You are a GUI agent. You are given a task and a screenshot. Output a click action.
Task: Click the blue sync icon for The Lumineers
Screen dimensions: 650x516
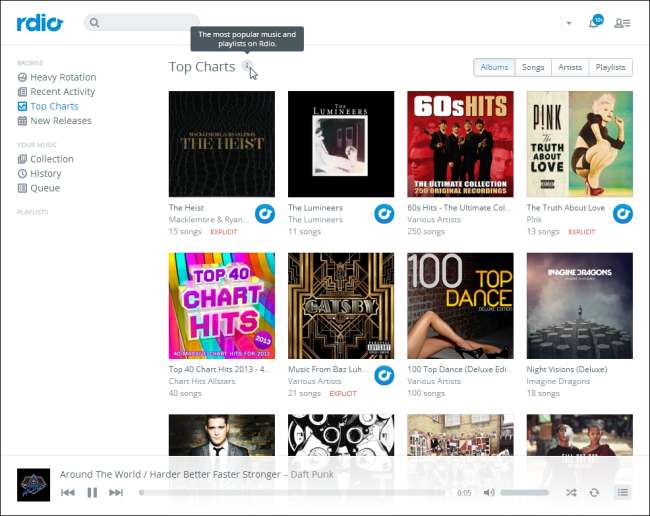point(384,214)
